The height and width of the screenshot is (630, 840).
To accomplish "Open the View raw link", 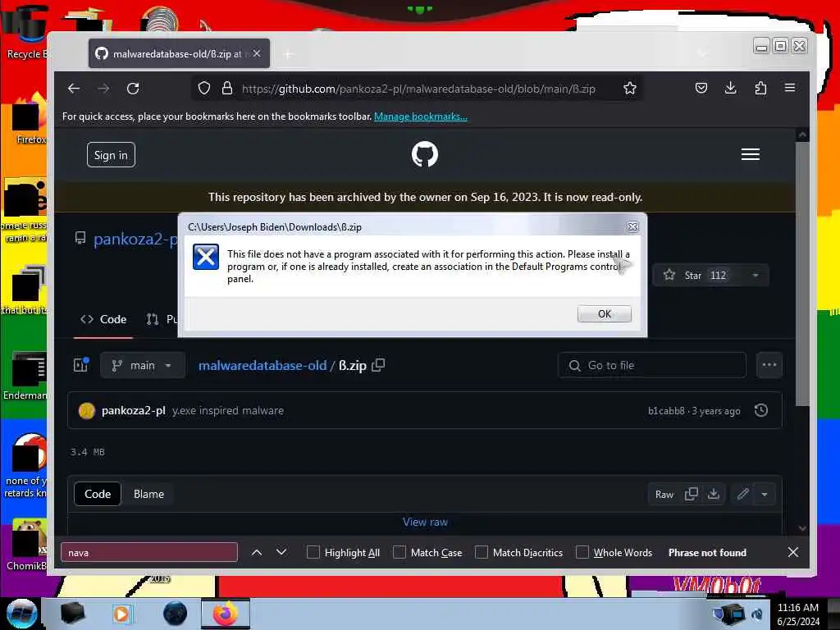I will pos(425,522).
